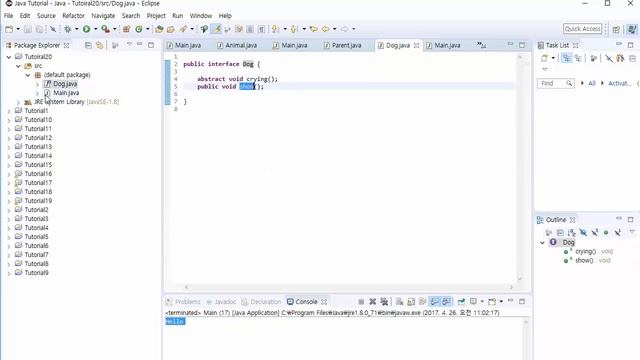Toggle Sort in Outline toolbar

(x=571, y=233)
